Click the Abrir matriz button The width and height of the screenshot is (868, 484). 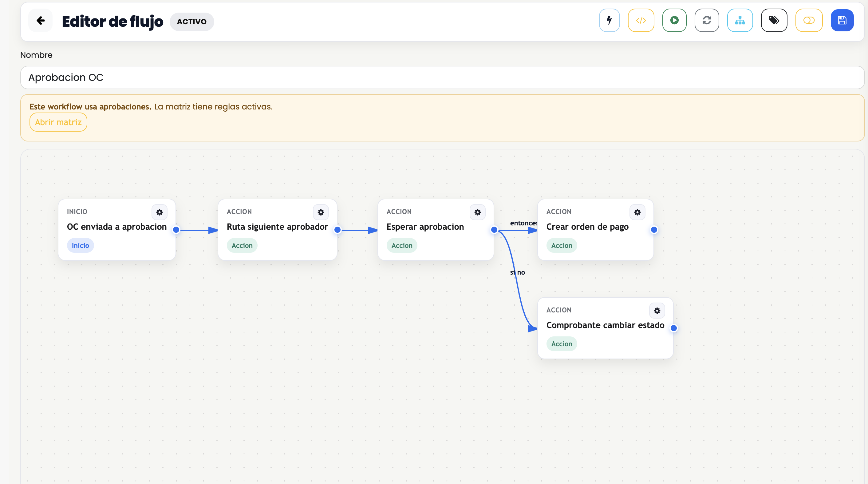(x=58, y=122)
